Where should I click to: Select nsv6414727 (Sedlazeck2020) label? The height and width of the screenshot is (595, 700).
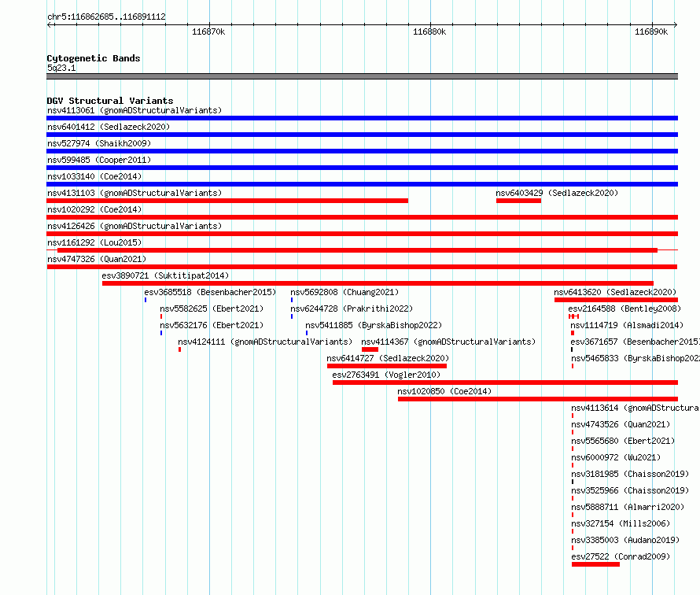388,358
